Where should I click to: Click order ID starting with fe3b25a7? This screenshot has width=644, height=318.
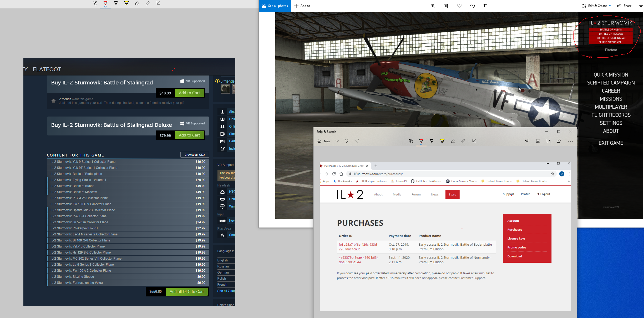click(358, 247)
